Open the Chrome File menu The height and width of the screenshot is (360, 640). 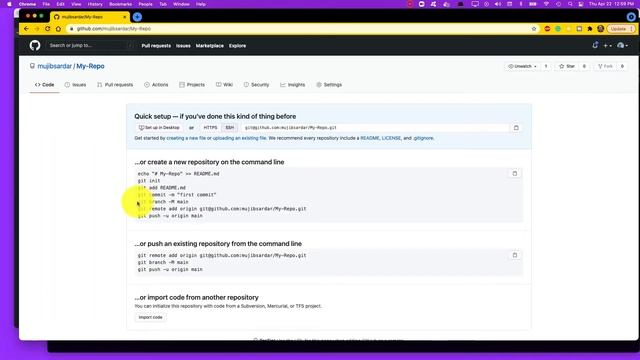(x=46, y=4)
